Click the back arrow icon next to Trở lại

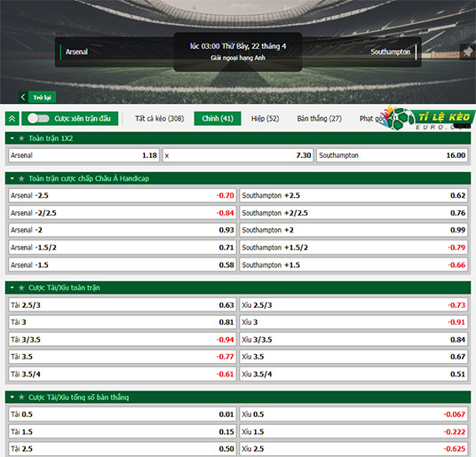tap(23, 97)
